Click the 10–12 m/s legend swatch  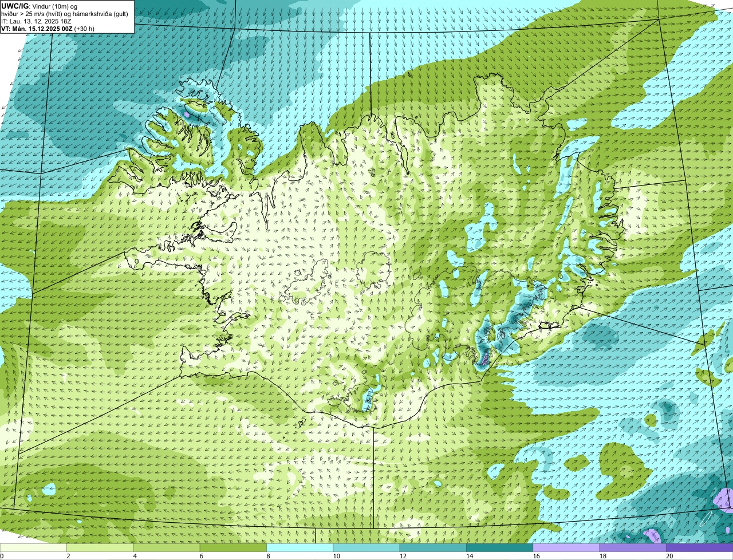(x=366, y=547)
